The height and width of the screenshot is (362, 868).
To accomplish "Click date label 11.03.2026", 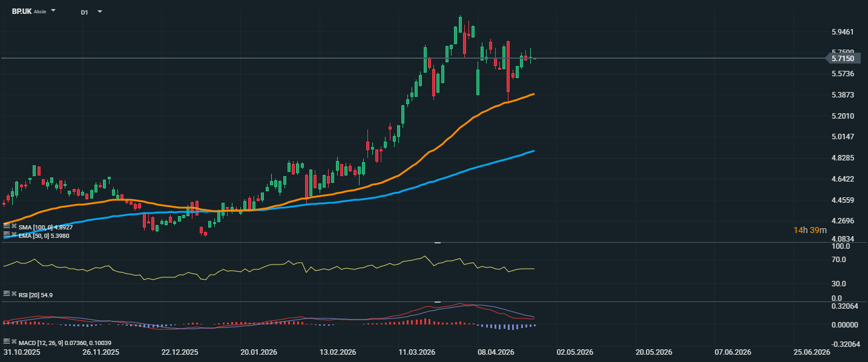I will click(x=416, y=352).
